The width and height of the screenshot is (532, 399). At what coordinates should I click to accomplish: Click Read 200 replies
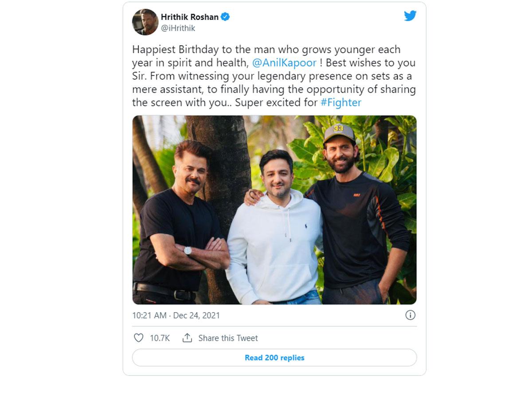point(274,358)
